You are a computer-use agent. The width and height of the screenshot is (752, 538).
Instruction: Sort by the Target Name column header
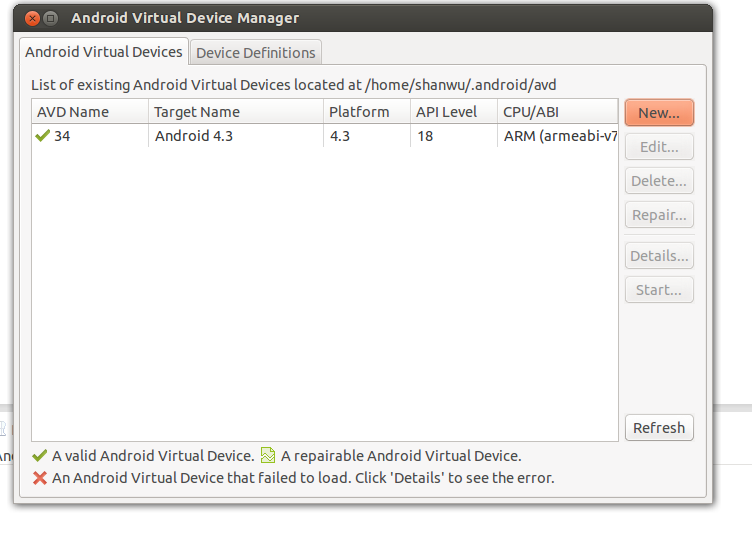point(236,112)
